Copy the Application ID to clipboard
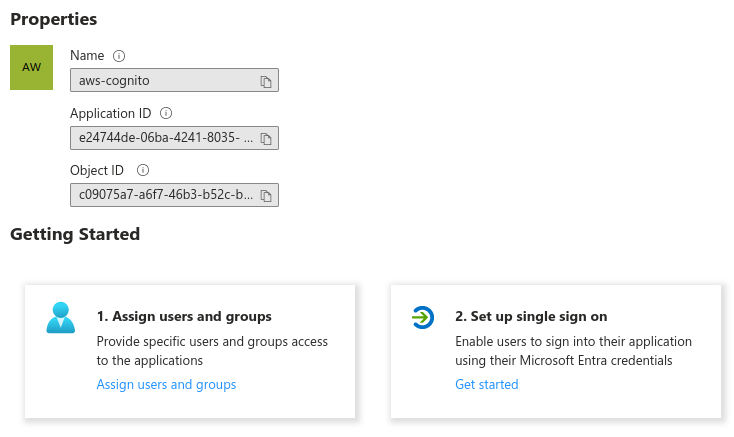Viewport: 734px width, 437px height. (266, 138)
